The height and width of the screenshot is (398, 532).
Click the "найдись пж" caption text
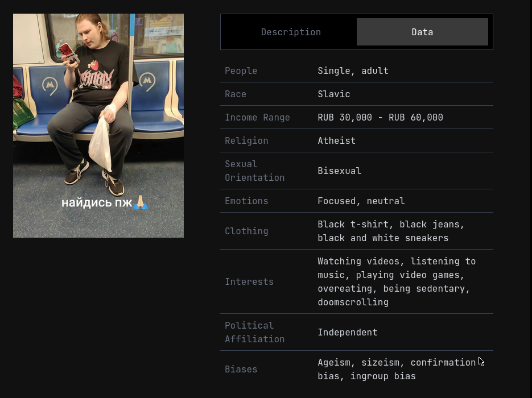click(x=96, y=202)
